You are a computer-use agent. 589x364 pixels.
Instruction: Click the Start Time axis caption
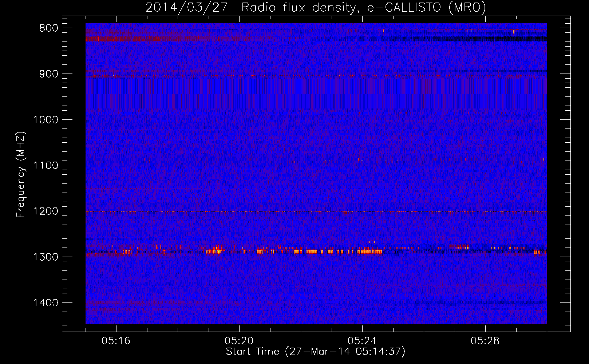(x=316, y=352)
